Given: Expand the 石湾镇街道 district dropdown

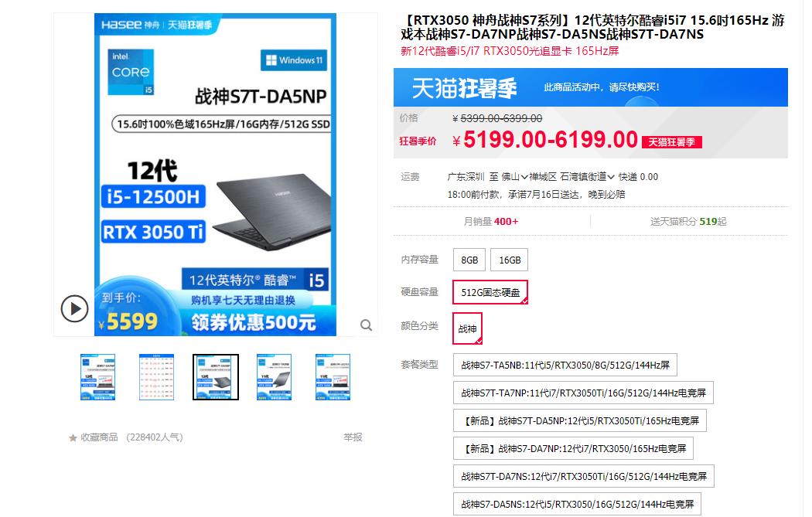Looking at the screenshot, I should [587, 177].
